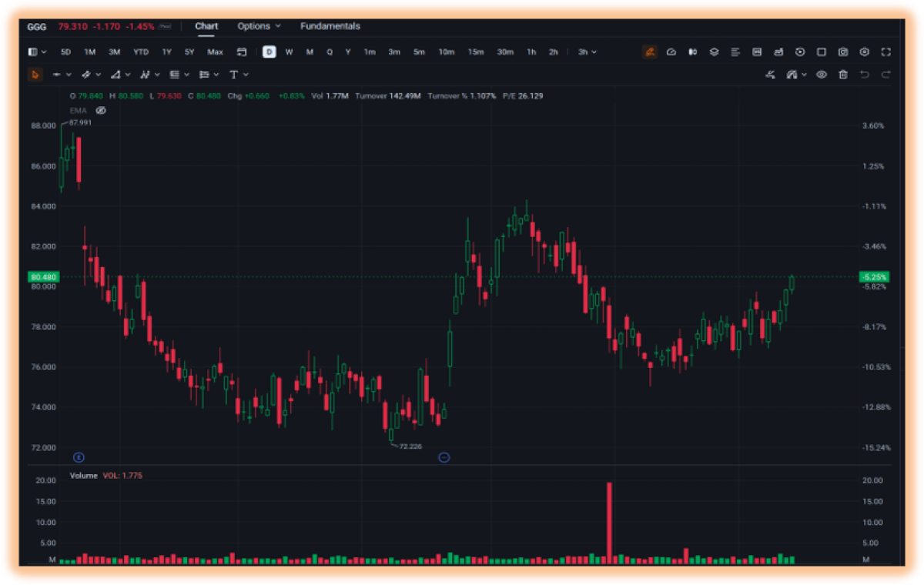Select the 5D time range
924x585 pixels.
(x=66, y=52)
